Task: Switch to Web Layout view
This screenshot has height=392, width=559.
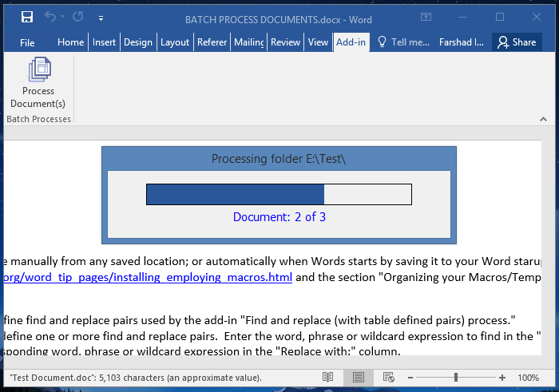Action: 388,377
